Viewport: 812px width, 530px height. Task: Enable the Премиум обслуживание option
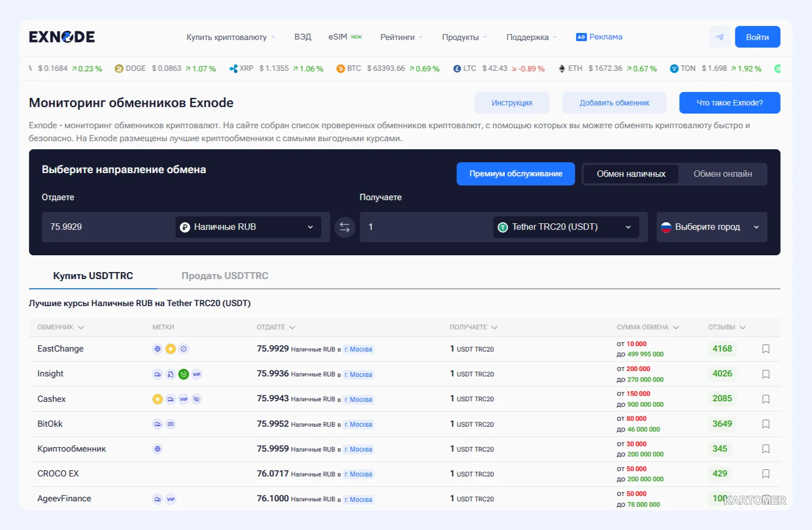click(x=516, y=174)
